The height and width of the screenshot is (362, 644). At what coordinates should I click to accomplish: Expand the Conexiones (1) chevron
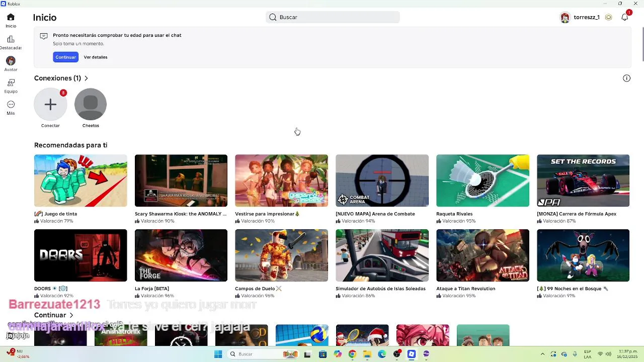87,78
